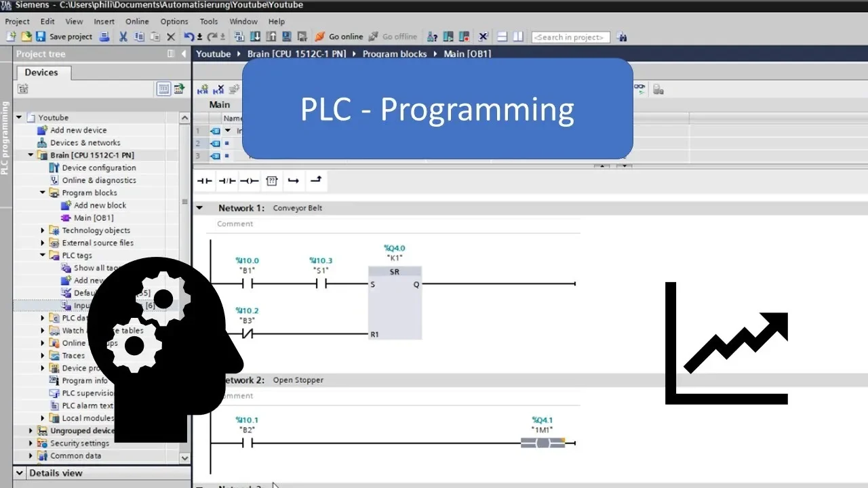This screenshot has height=488, width=868.
Task: Click the Paste toolbar icon
Action: 155,37
